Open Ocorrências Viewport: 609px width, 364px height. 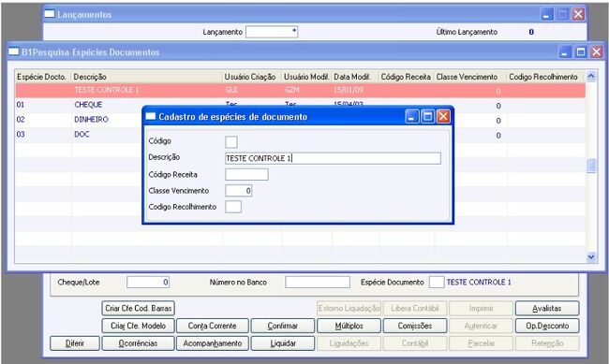pyautogui.click(x=139, y=343)
